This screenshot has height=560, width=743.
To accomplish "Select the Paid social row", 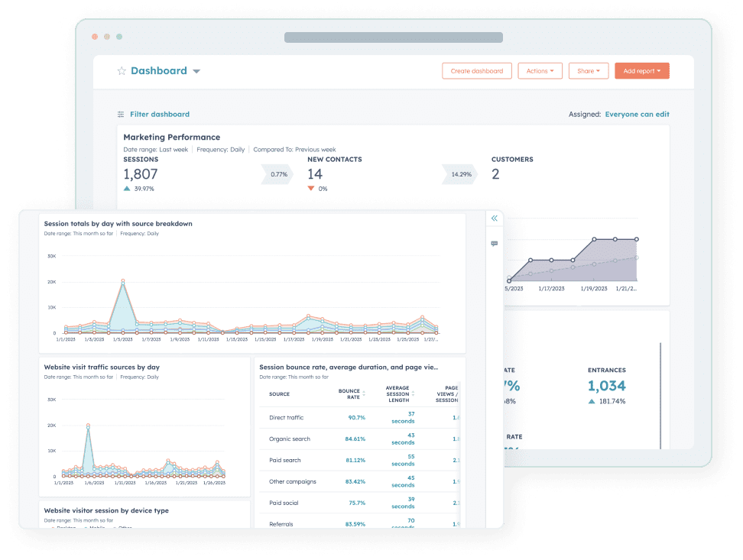I will (x=360, y=503).
